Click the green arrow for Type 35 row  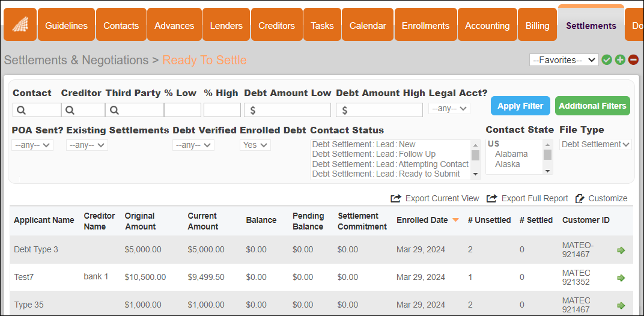tap(621, 305)
